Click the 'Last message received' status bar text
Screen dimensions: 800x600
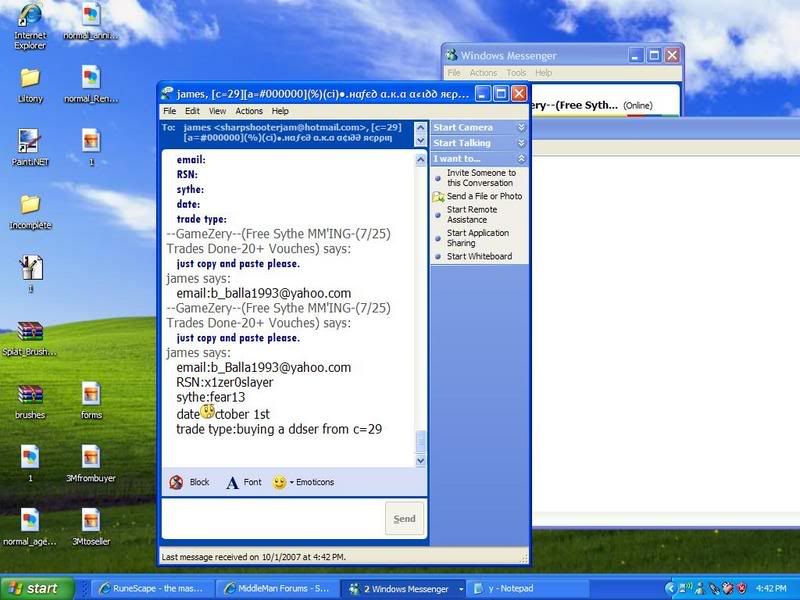(254, 557)
